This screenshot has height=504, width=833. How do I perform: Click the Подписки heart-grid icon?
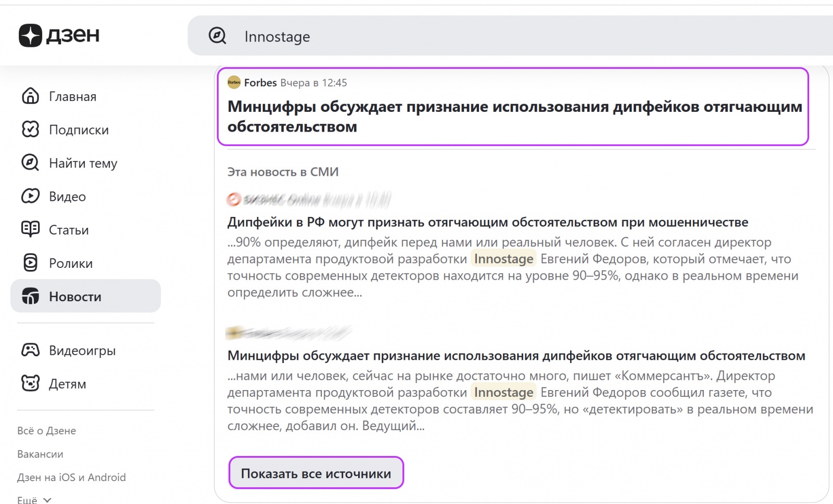pyautogui.click(x=30, y=130)
